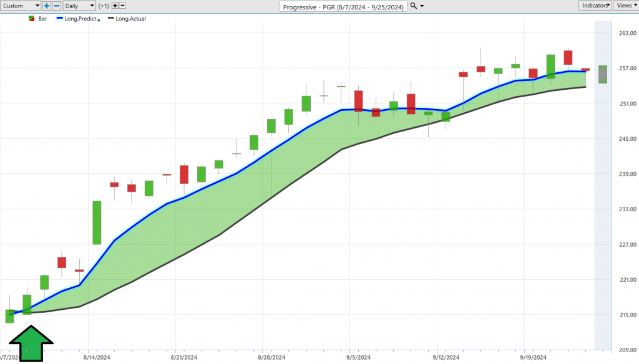Click the blue minus zoom-out button

57,6
